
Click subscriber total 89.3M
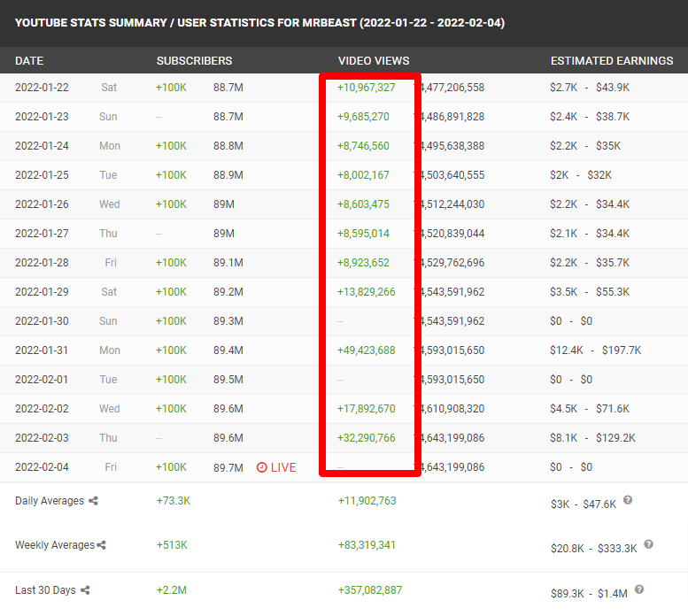[x=228, y=321]
